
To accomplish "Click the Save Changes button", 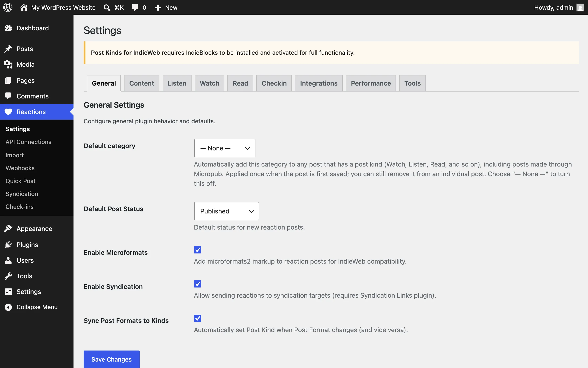I will coord(112,359).
